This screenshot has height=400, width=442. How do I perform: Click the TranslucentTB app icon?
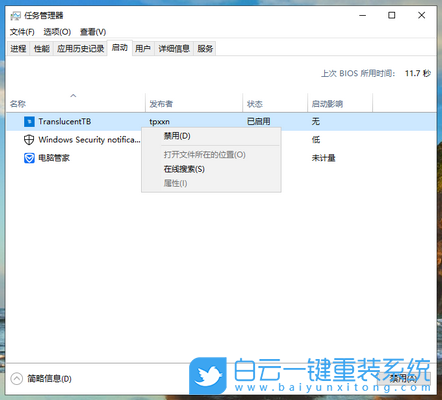29,122
